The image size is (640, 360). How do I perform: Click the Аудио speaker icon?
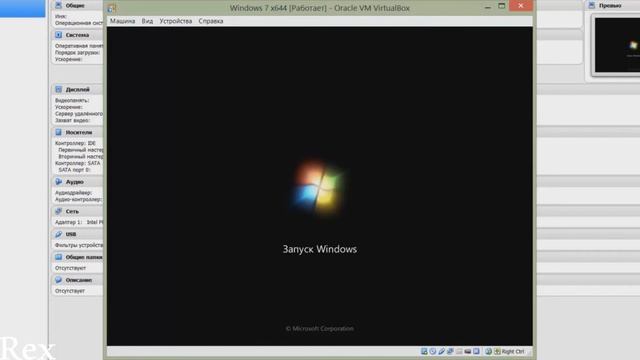(58, 182)
